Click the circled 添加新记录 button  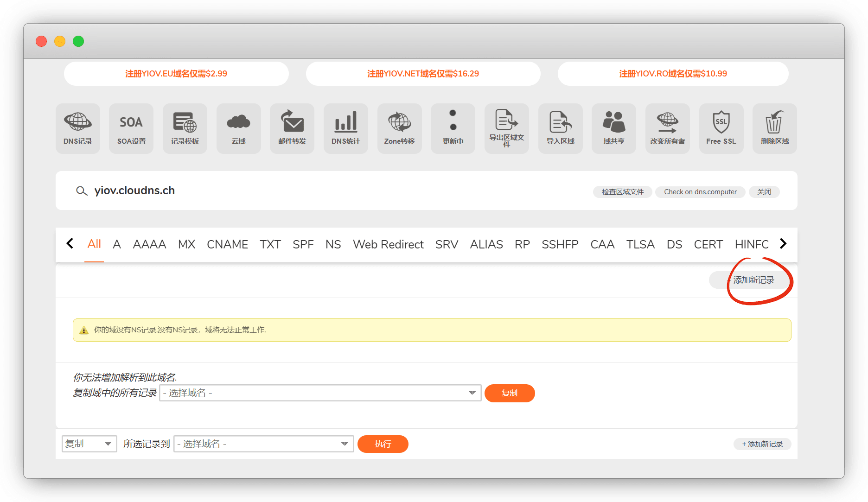[749, 280]
